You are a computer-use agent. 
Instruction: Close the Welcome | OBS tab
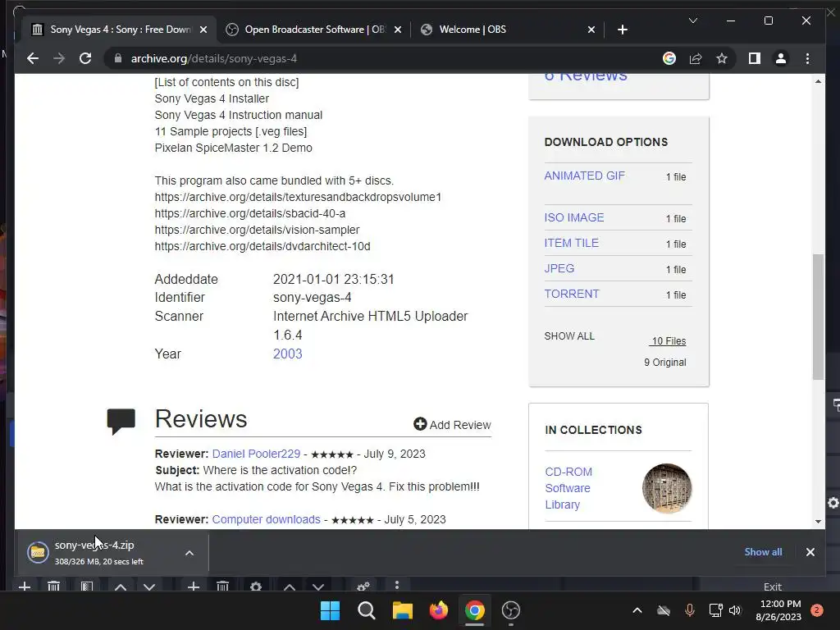591,30
